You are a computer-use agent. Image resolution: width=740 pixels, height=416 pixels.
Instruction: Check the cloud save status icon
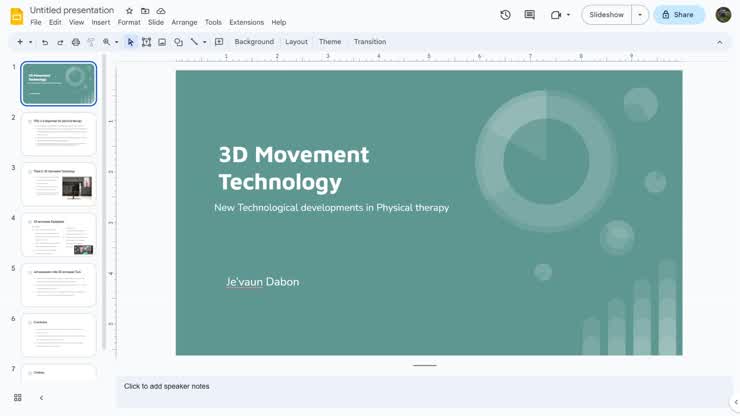pyautogui.click(x=161, y=11)
